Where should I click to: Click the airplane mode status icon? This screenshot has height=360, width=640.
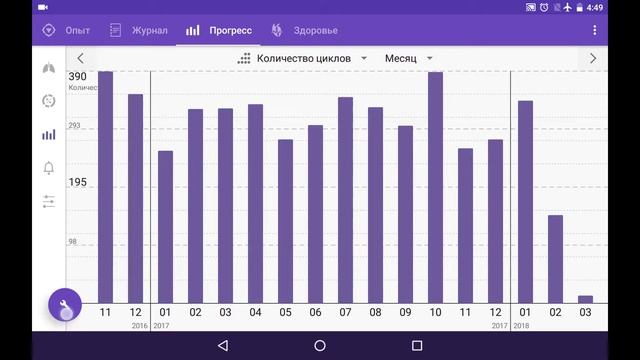coord(568,7)
